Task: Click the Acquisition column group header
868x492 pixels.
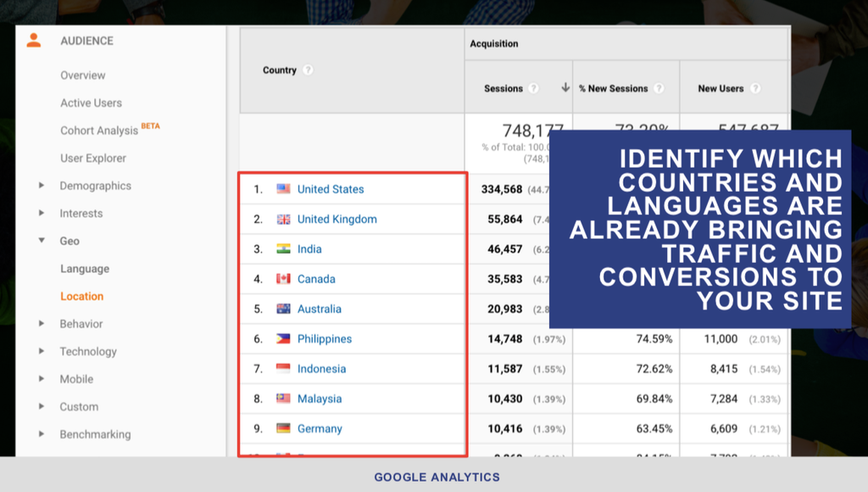Action: click(x=494, y=44)
